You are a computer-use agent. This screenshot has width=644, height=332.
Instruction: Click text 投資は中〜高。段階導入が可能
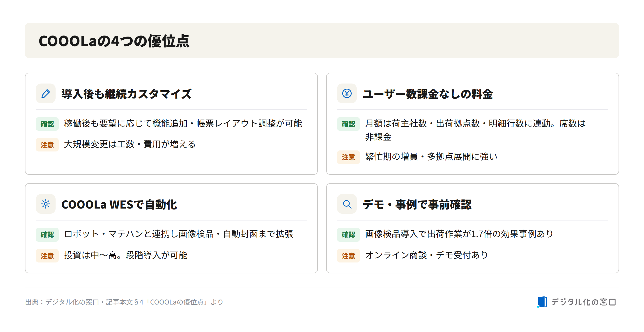point(126,255)
